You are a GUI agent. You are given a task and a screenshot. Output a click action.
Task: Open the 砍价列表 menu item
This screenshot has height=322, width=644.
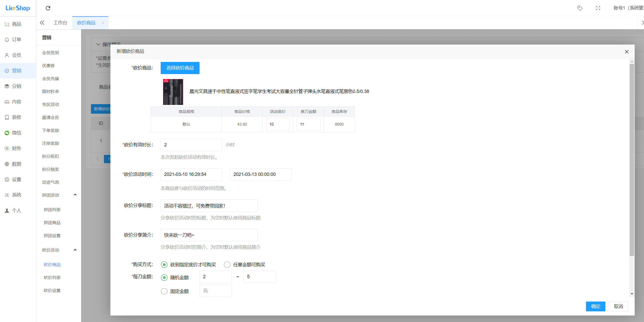(x=52, y=277)
